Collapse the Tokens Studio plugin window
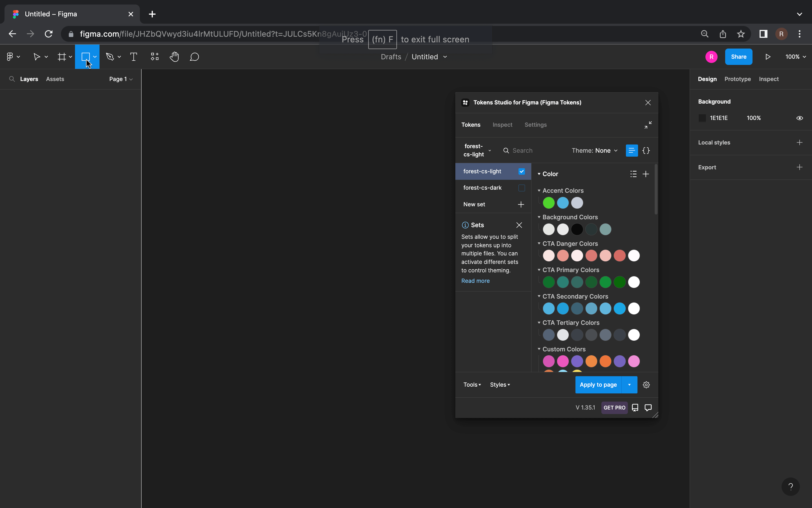 tap(648, 125)
